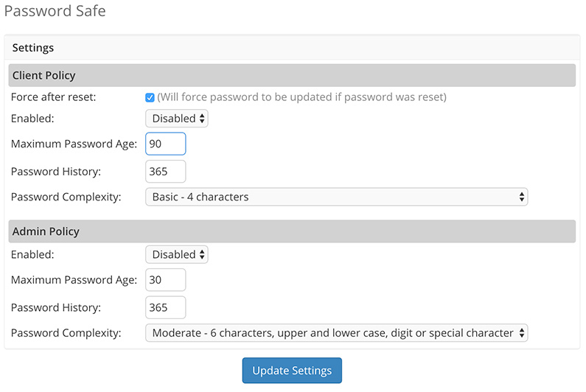The image size is (586, 392).
Task: Click the Client Policy section header
Action: coord(44,75)
